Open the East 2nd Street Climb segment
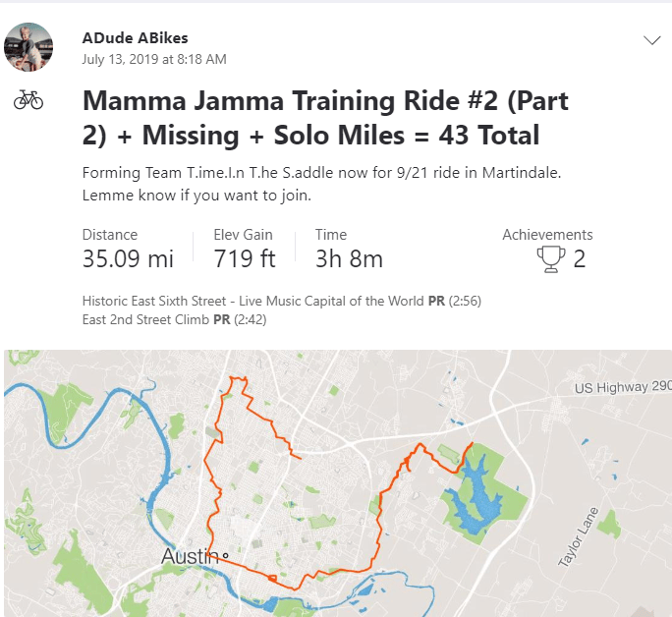The width and height of the screenshot is (672, 617). [146, 319]
